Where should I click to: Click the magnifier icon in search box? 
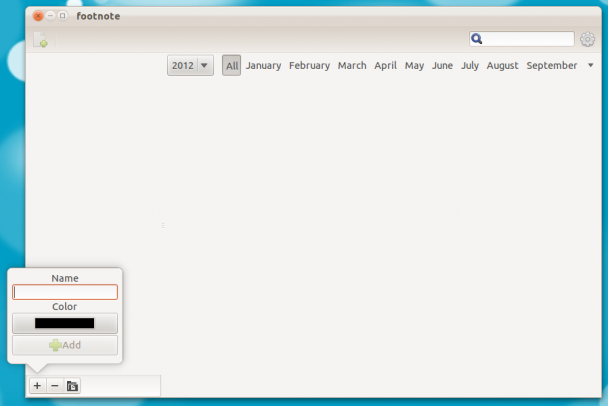pyautogui.click(x=477, y=39)
